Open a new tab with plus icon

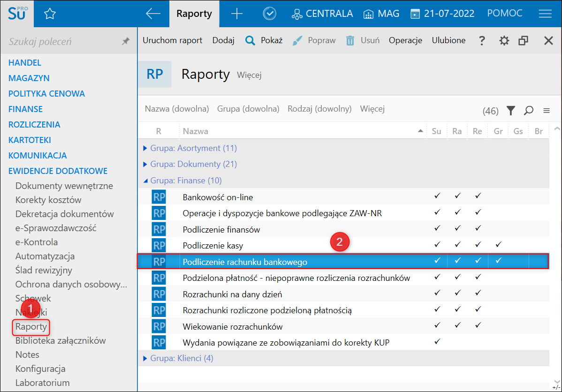point(237,14)
